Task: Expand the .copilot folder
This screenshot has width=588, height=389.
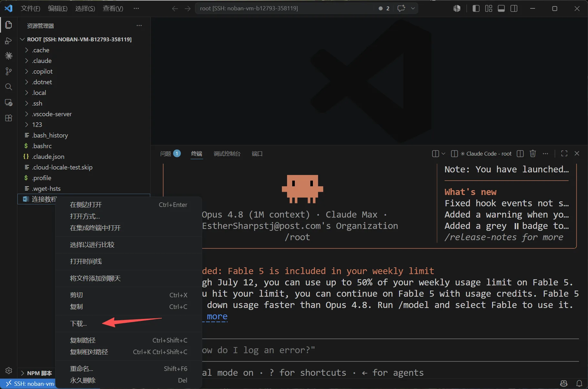Action: coord(84,71)
